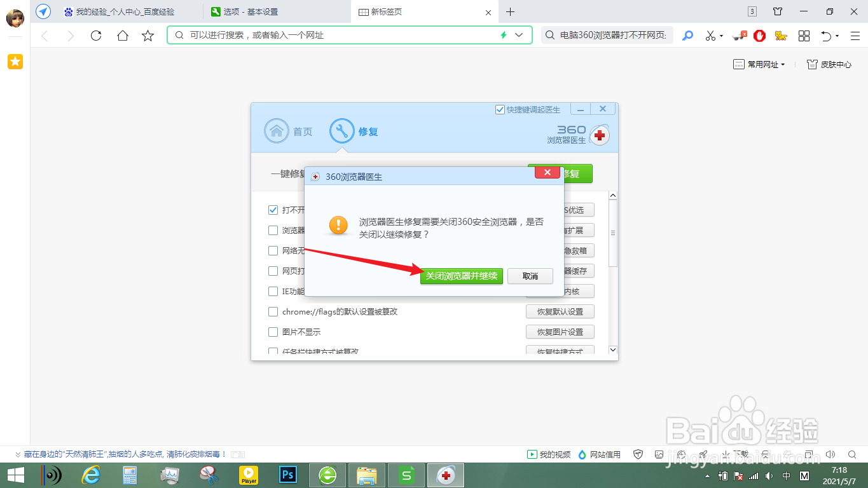Click the scroll-down arrow of repair list
Image resolution: width=868 pixels, height=488 pixels.
[x=613, y=349]
